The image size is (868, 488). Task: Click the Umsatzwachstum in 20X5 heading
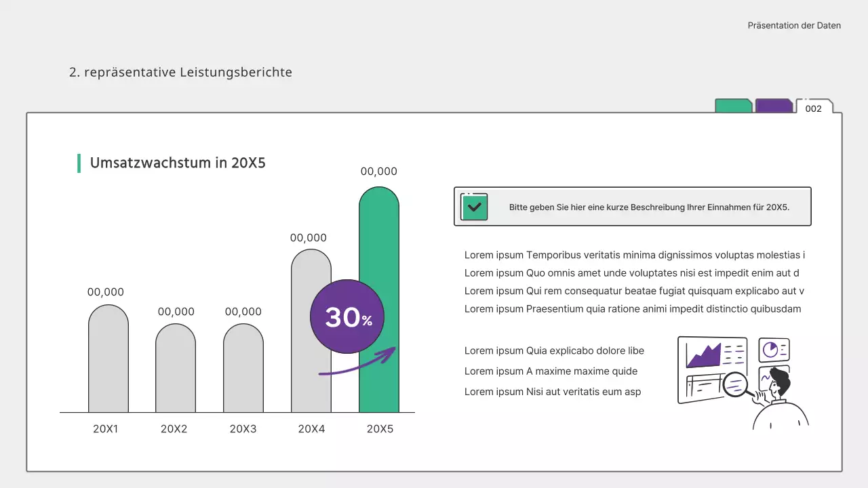(179, 163)
